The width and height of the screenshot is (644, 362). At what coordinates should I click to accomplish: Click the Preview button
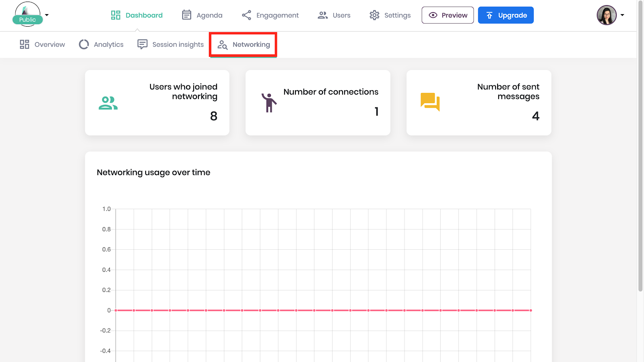448,15
